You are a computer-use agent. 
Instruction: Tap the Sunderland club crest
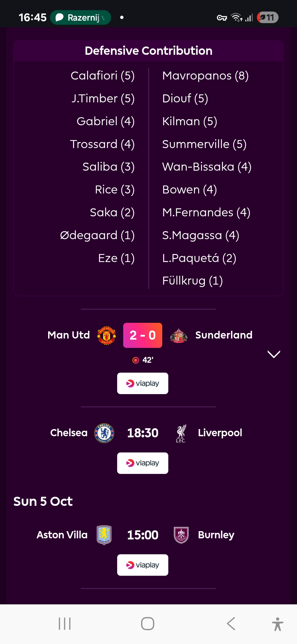[179, 335]
